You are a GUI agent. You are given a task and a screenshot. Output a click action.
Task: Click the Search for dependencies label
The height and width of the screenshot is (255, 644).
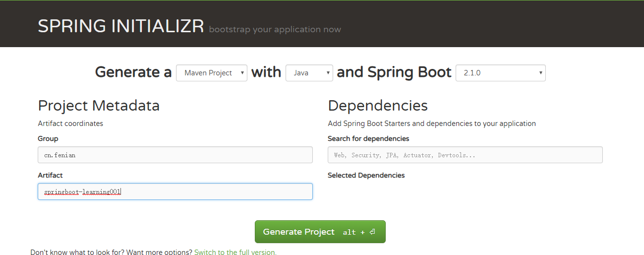coord(368,138)
